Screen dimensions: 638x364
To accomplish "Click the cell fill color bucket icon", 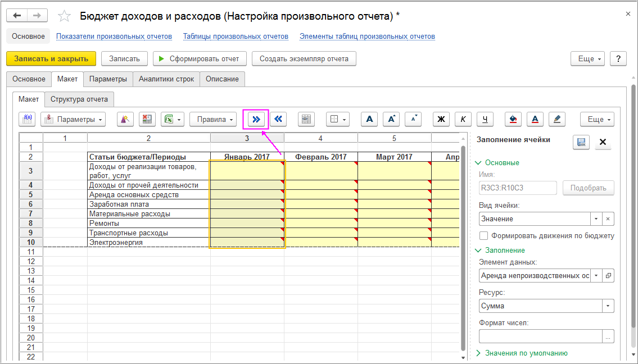I will tap(513, 119).
